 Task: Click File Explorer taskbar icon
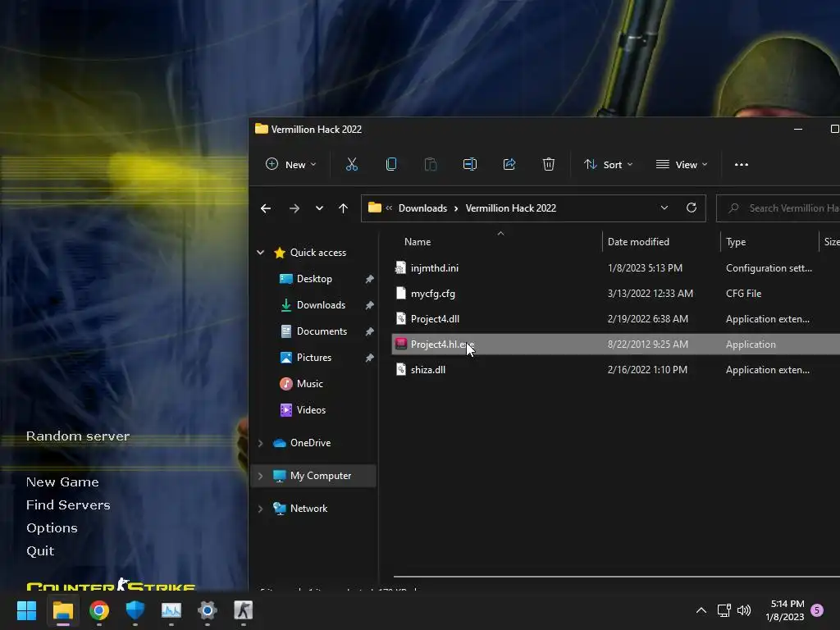pyautogui.click(x=62, y=610)
